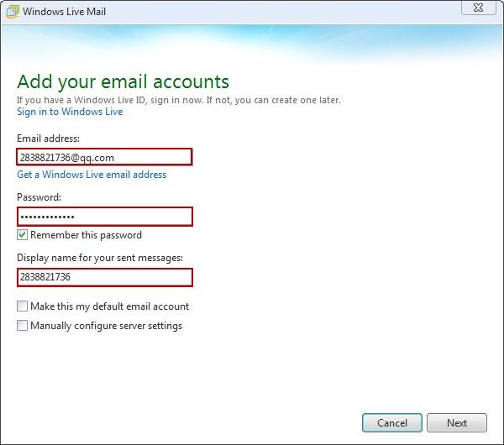This screenshot has height=445, width=504.
Task: Click the Email address input field
Action: pyautogui.click(x=104, y=157)
